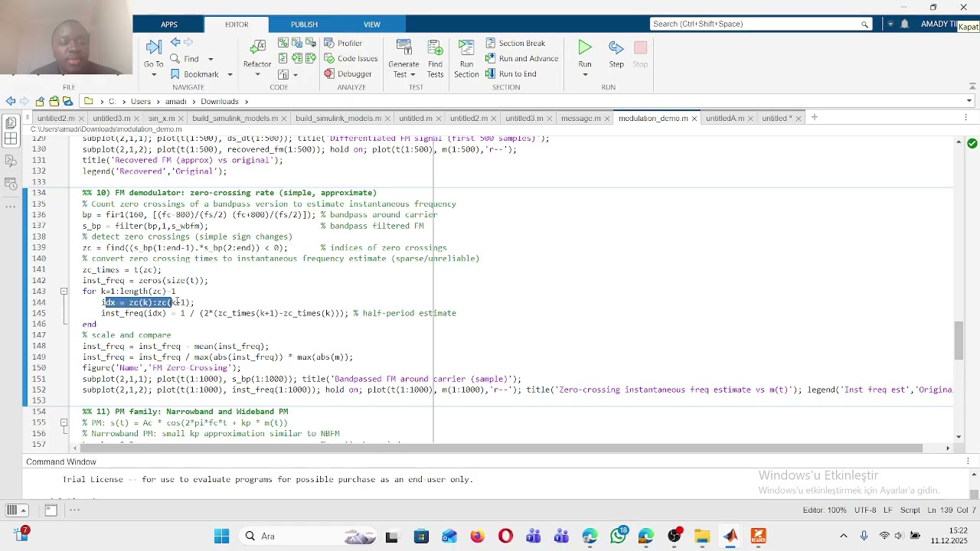
Task: Open the Find tool
Action: pyautogui.click(x=185, y=59)
